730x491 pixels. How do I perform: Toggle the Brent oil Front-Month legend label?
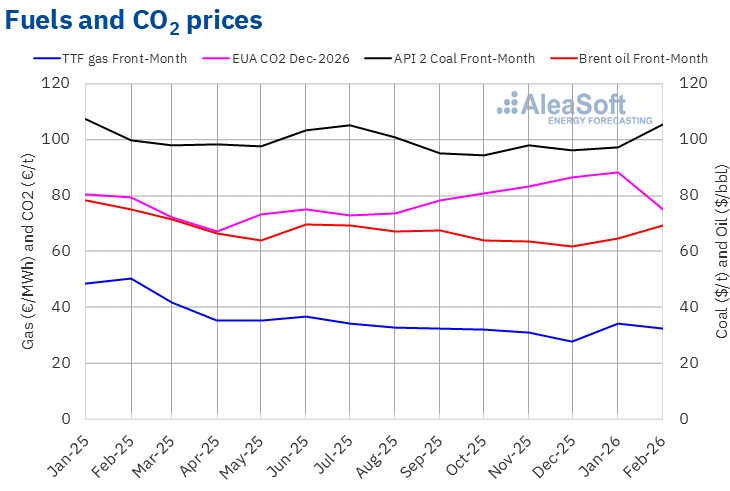coord(643,58)
